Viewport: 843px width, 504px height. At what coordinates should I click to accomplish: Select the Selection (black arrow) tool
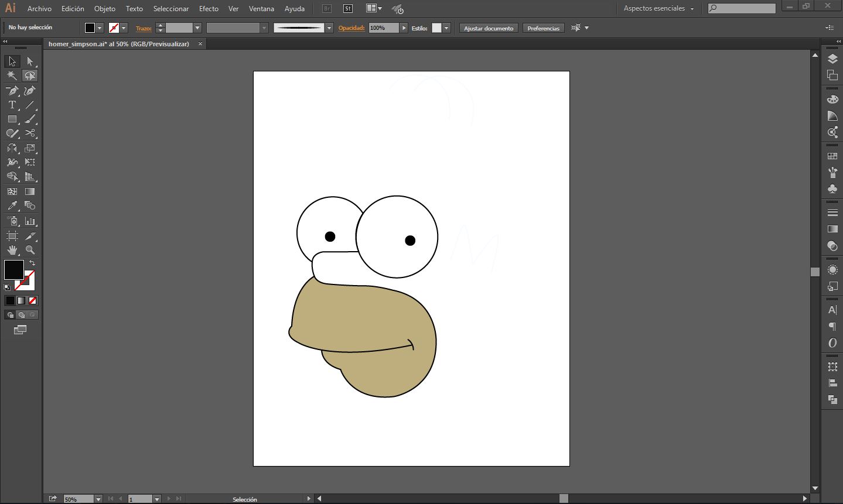tap(12, 61)
